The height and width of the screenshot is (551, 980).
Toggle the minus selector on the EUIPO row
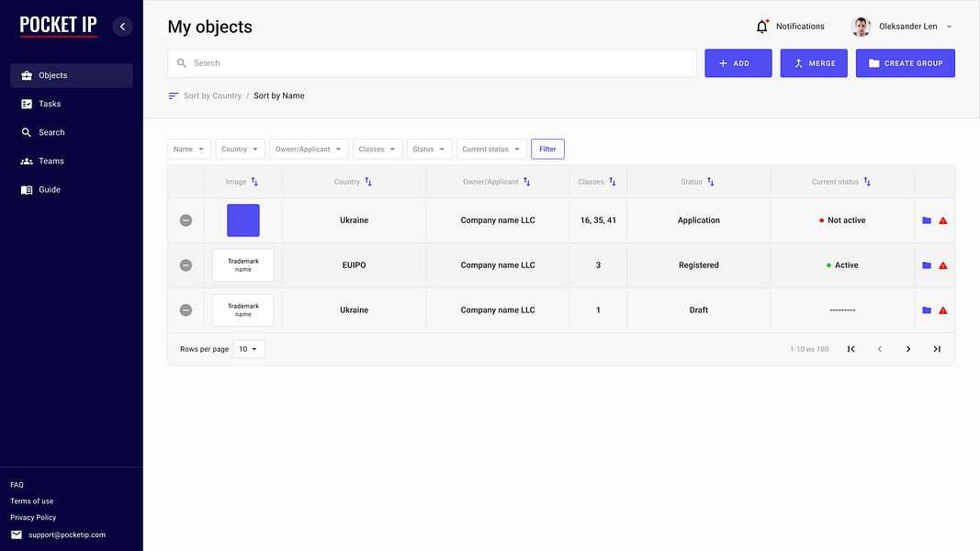pyautogui.click(x=186, y=265)
